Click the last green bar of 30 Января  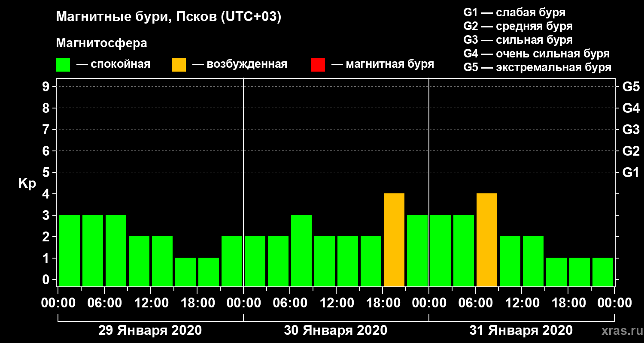click(417, 250)
